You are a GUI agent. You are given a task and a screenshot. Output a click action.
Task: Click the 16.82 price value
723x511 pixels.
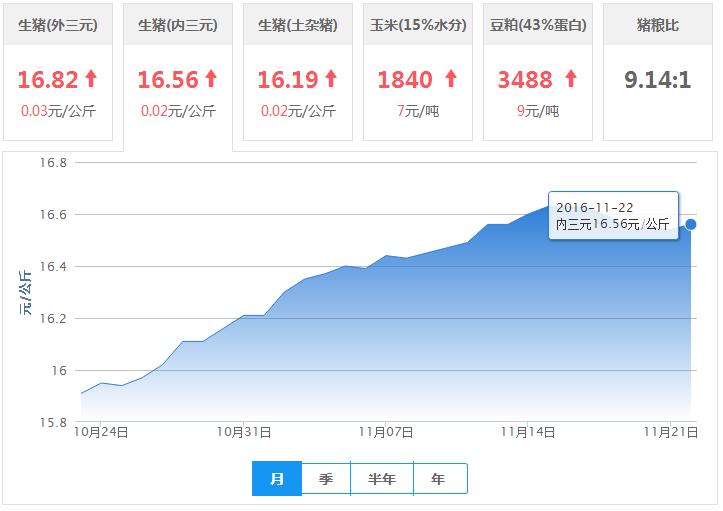pyautogui.click(x=48, y=79)
